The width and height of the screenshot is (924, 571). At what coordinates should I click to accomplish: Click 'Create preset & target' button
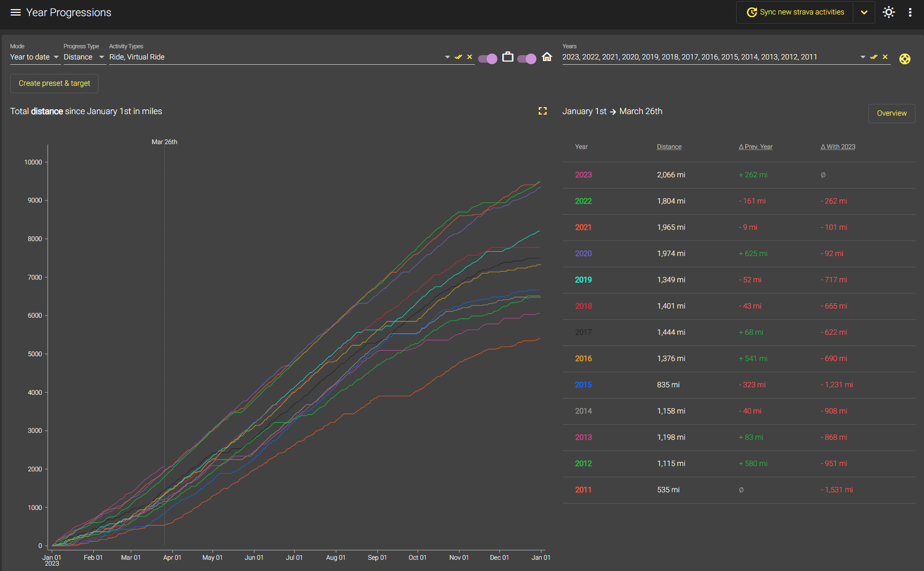coord(54,84)
